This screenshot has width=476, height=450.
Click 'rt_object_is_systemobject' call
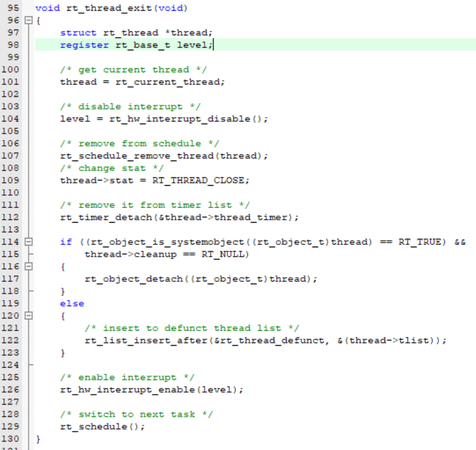(x=167, y=242)
